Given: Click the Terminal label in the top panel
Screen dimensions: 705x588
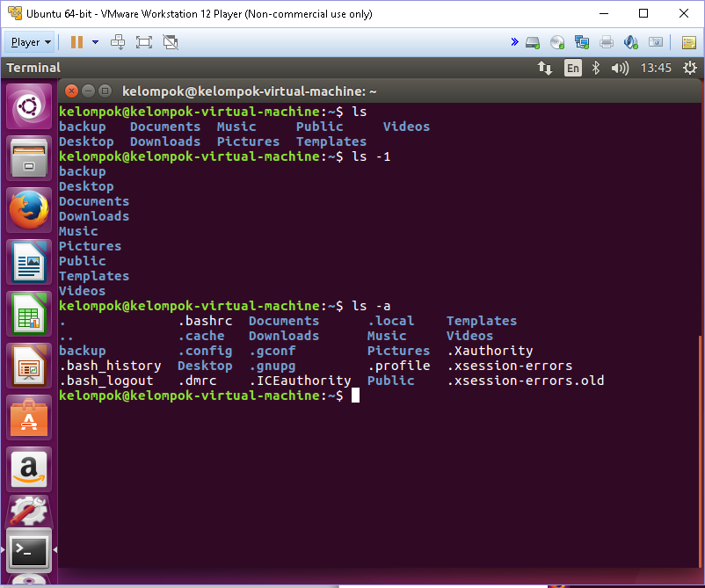Looking at the screenshot, I should [x=33, y=68].
